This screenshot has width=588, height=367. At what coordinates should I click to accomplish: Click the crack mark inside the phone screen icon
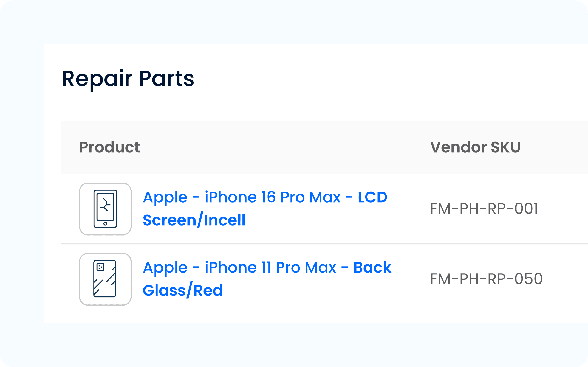point(105,205)
